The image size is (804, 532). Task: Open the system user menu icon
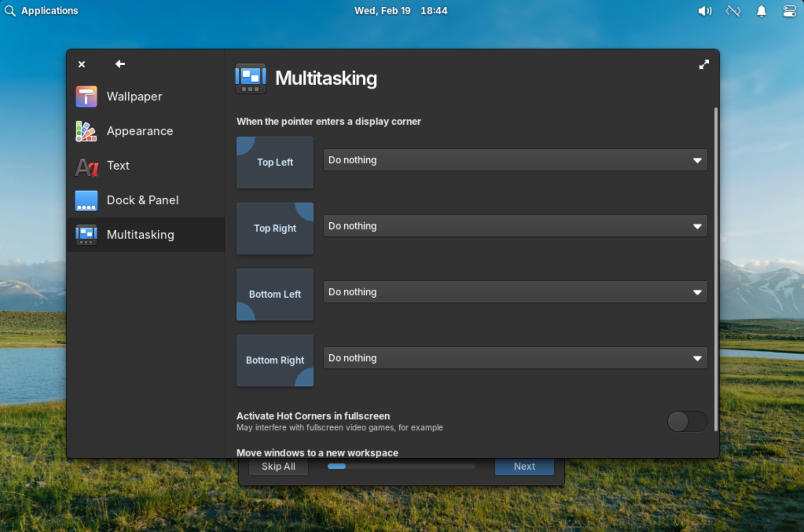(x=789, y=10)
